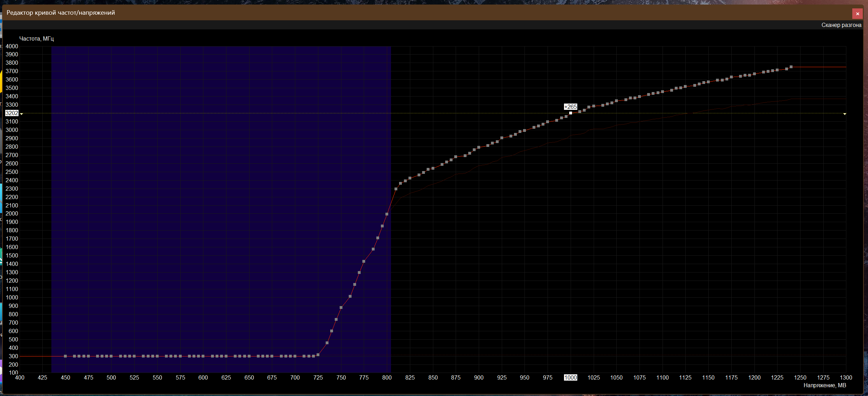Select the curve point near 880 MHz at 750 mV
Screen dimensions: 868x396
[341, 307]
